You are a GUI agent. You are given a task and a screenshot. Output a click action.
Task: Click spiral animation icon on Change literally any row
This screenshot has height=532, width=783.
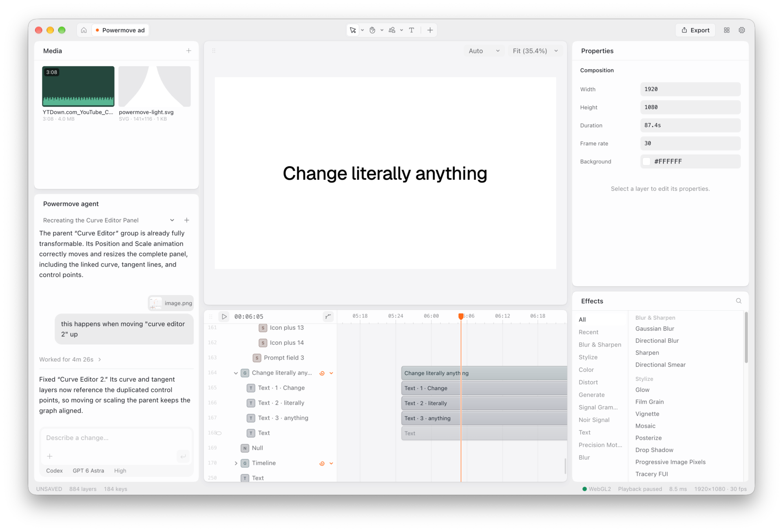point(322,373)
